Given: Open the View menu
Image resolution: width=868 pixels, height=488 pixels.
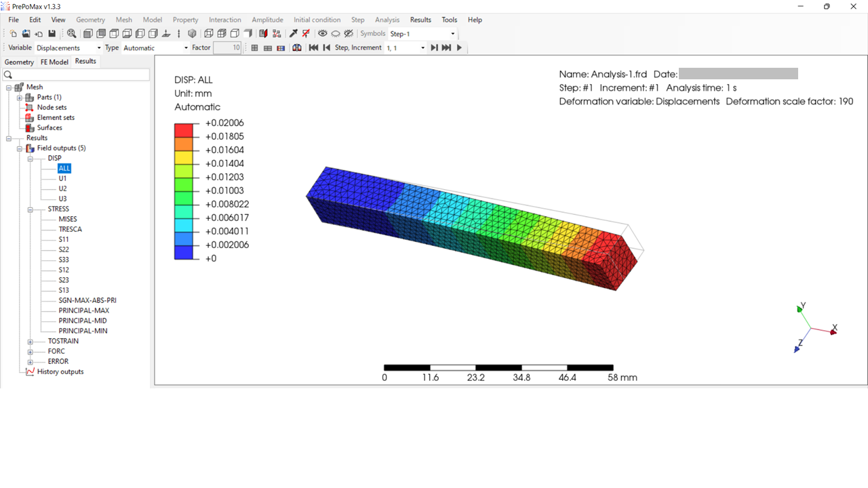Looking at the screenshot, I should pos(58,20).
